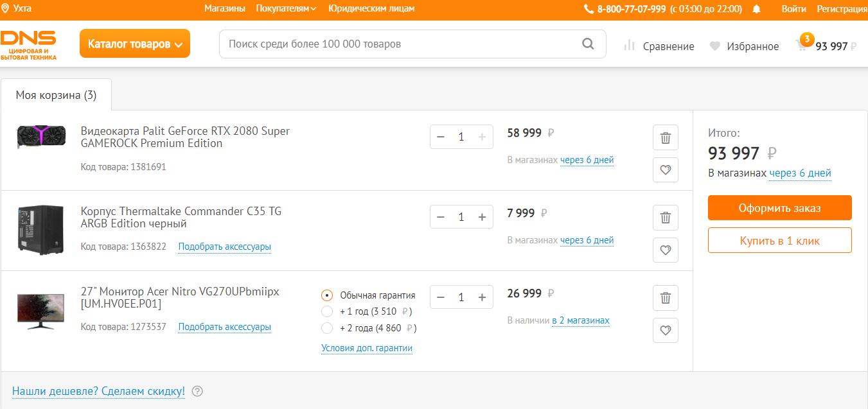Increase quantity of Thermaltake case with plus
Image resolution: width=868 pixels, height=409 pixels.
pos(482,217)
